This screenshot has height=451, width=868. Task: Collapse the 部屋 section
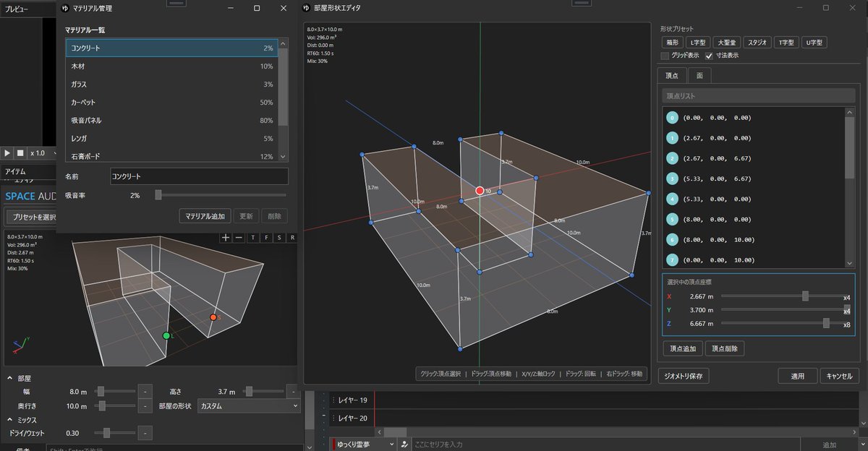click(x=9, y=378)
